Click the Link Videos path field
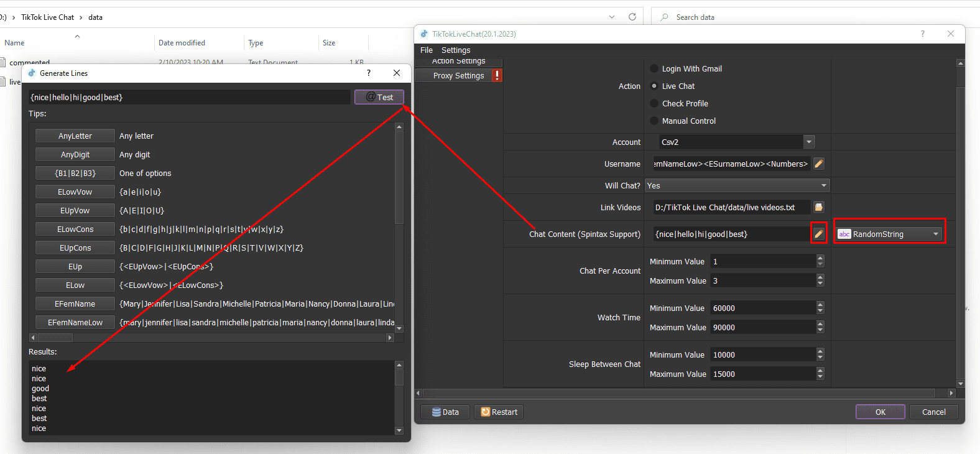The height and width of the screenshot is (454, 980). pyautogui.click(x=732, y=207)
